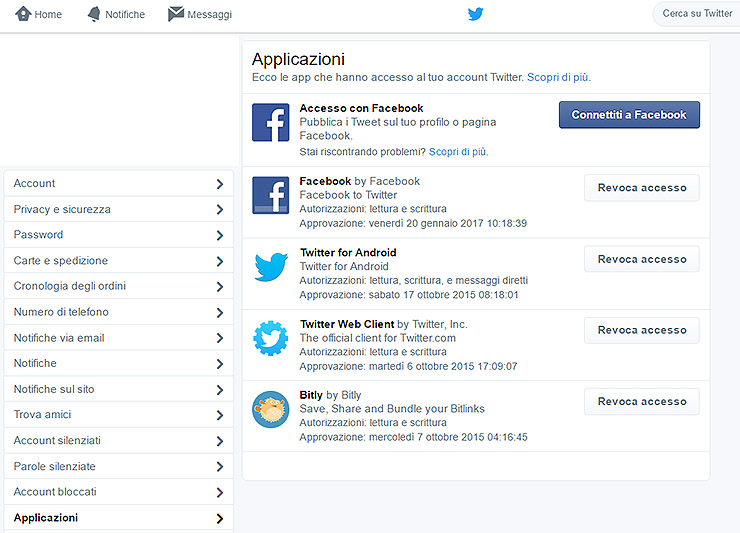The height and width of the screenshot is (533, 740).
Task: Revoke access for Twitter Web Client
Action: tap(641, 330)
